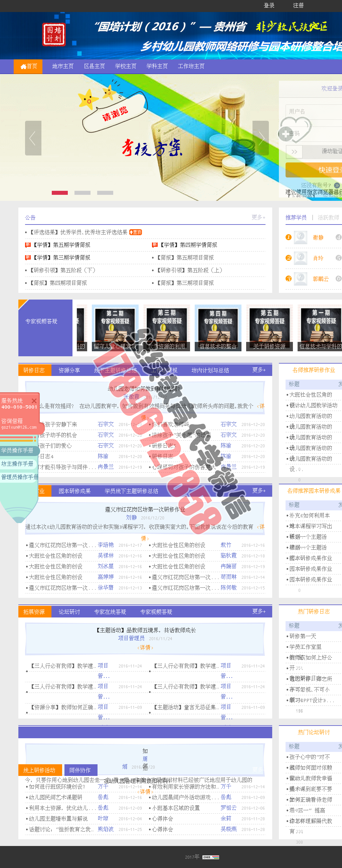Click the 用户名 input field
Image resolution: width=342 pixels, height=868 pixels.
pos(314,111)
